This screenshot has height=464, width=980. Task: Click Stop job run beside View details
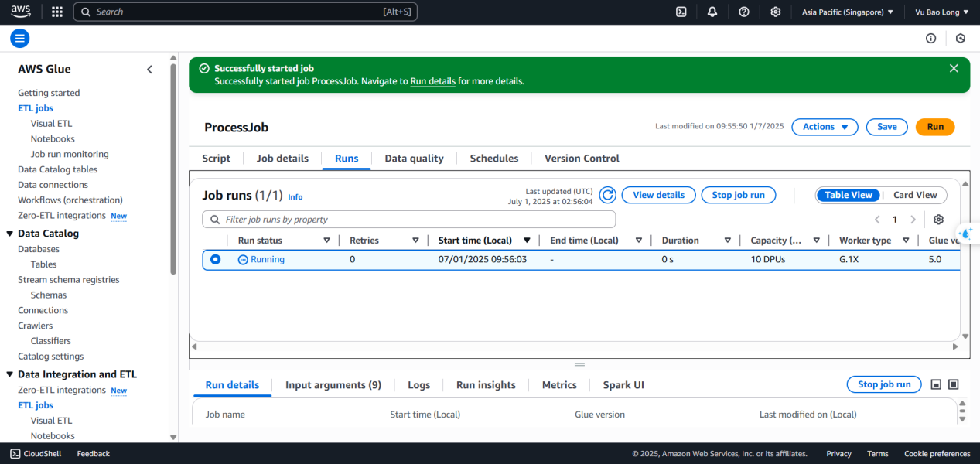[739, 195]
